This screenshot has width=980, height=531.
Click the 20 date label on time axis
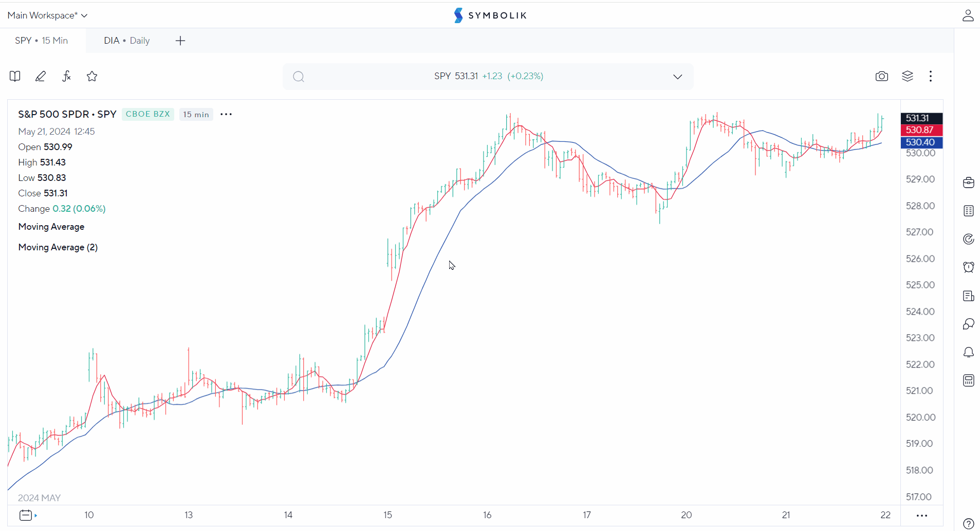pos(687,515)
